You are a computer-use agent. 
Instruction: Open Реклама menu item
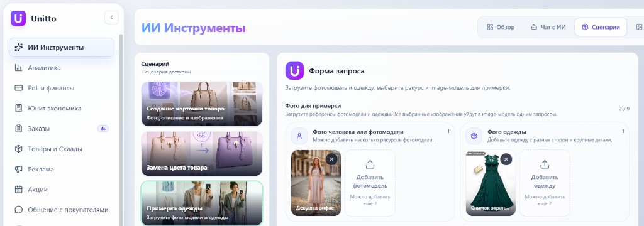[62, 169]
